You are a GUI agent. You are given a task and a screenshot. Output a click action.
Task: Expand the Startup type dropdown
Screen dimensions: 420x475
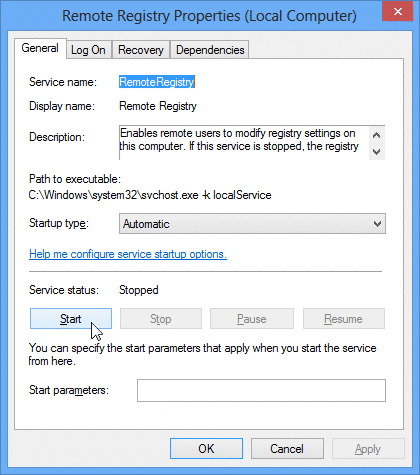pos(252,224)
